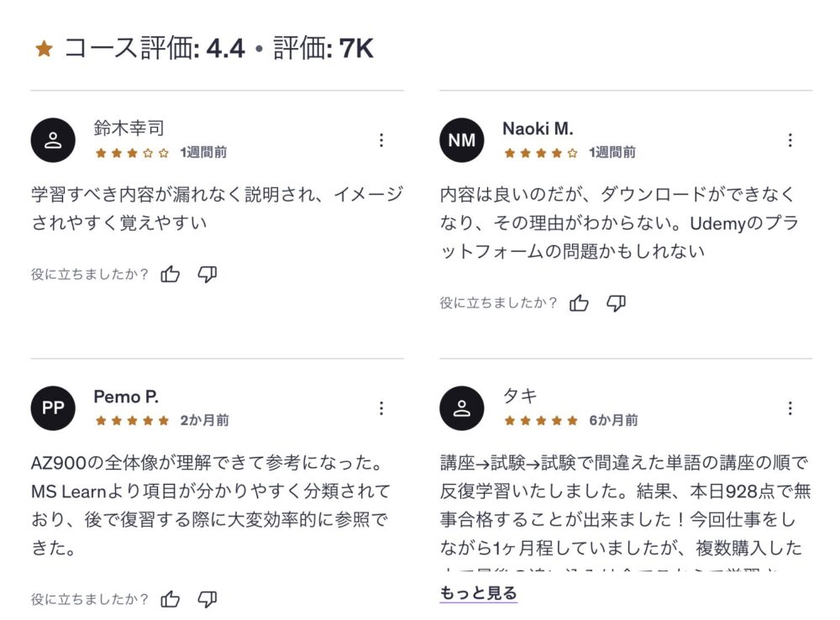
Task: Click タキ's default avatar icon
Action: [462, 408]
